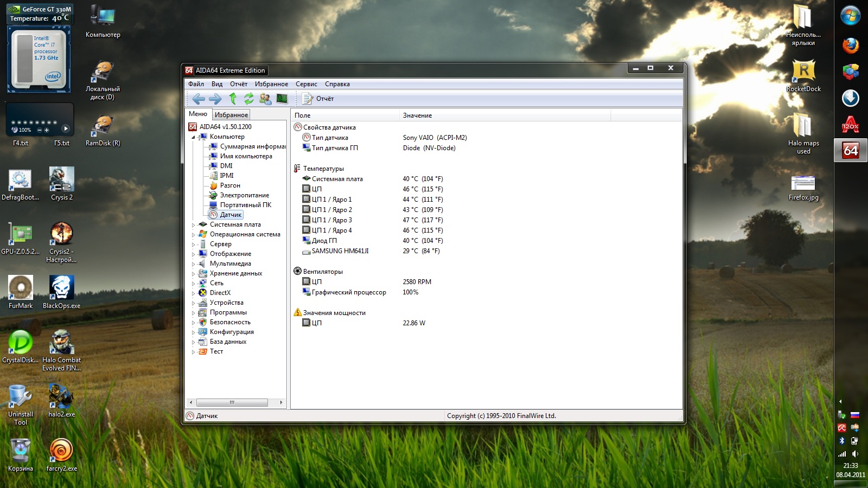Open the Сервис menu
The width and height of the screenshot is (868, 488).
coord(307,84)
